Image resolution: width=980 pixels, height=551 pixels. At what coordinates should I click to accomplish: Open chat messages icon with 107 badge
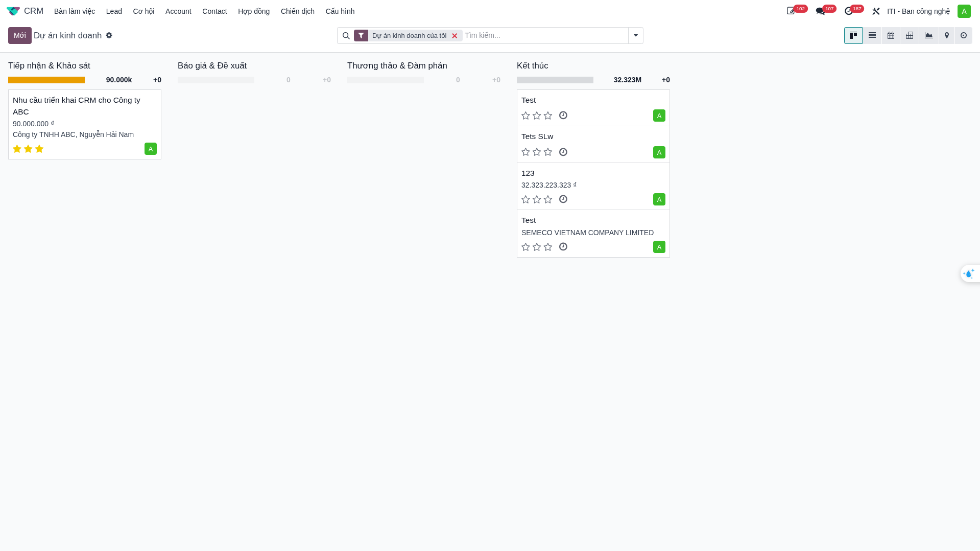coord(820,11)
